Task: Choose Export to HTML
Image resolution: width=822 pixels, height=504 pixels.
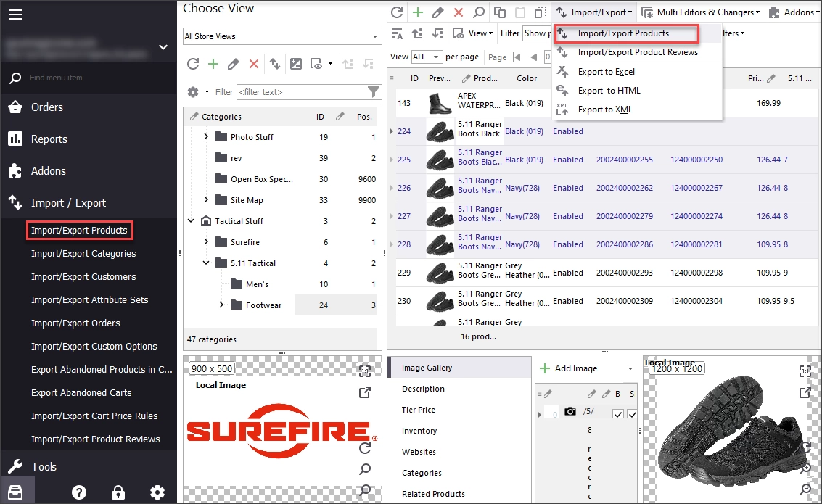Action: click(609, 91)
